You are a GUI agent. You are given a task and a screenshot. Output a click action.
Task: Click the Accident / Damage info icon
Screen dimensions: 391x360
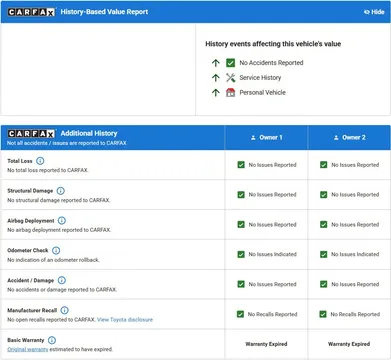coord(62,280)
